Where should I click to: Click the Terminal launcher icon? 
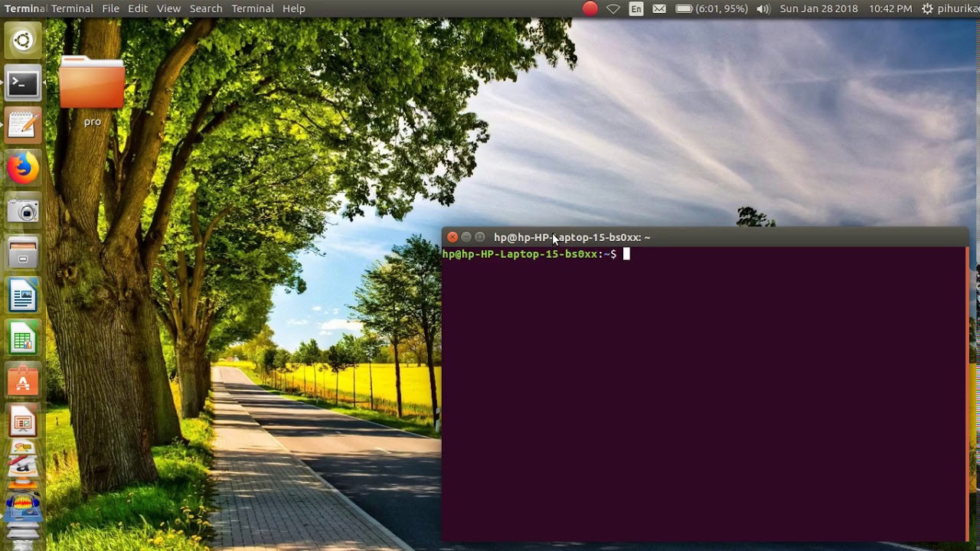click(23, 83)
